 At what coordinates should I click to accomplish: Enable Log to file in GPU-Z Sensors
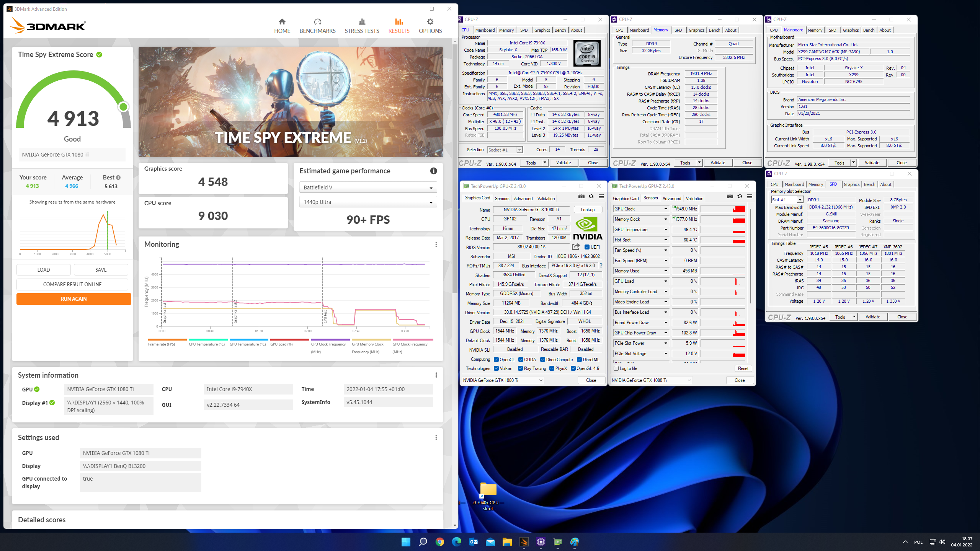coord(616,368)
